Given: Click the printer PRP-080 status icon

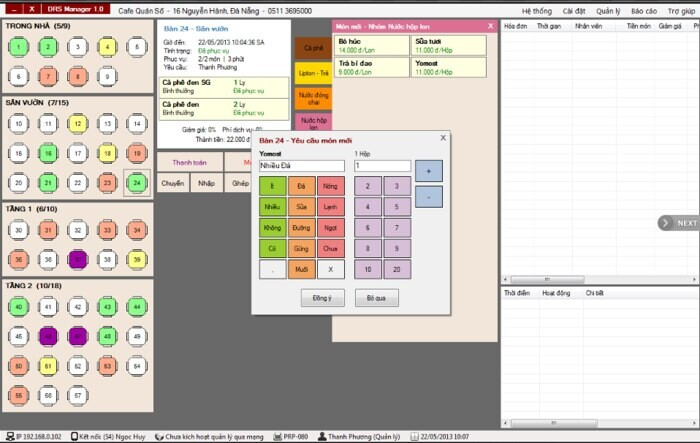Looking at the screenshot, I should 277,437.
